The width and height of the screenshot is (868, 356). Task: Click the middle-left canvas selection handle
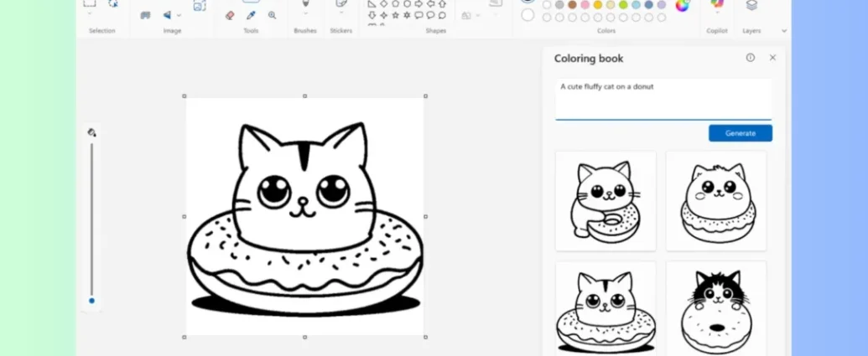185,217
